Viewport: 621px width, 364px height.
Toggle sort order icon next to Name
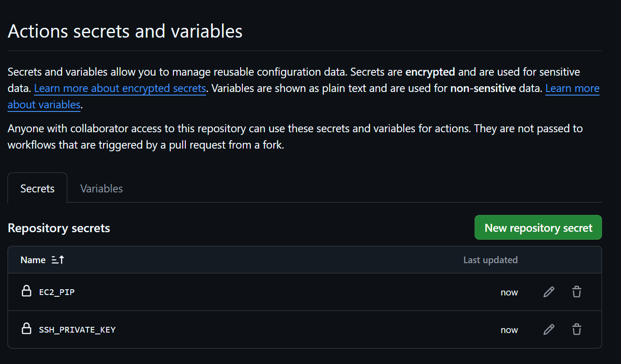(x=58, y=260)
